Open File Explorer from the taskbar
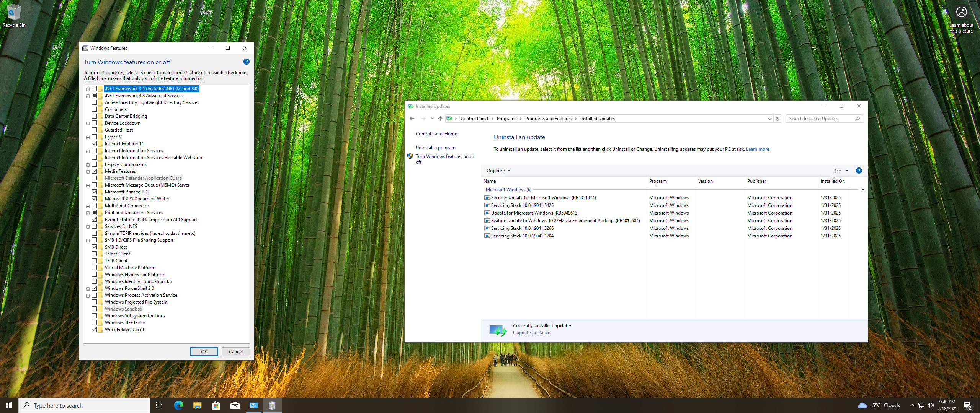Image resolution: width=980 pixels, height=413 pixels. 197,405
